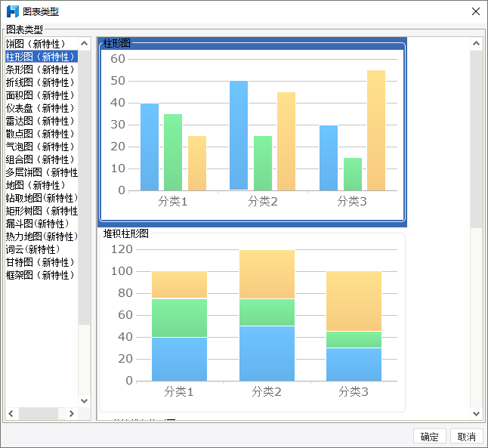Select 仪表盘（新特性） entry
The image size is (488, 448).
pos(42,108)
